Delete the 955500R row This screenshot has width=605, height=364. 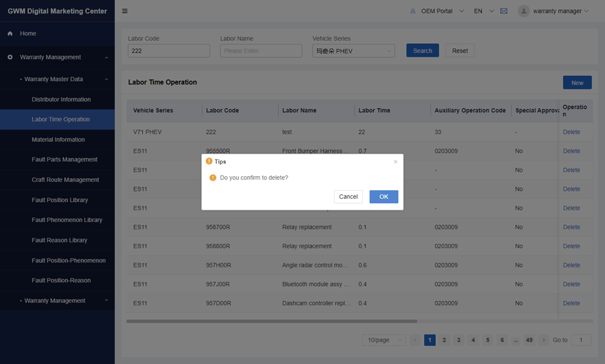coord(572,151)
